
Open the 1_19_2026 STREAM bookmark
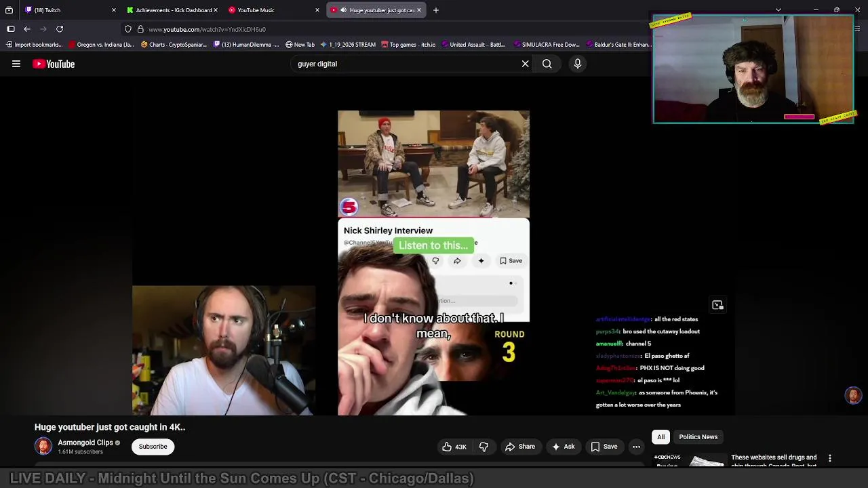tap(347, 45)
